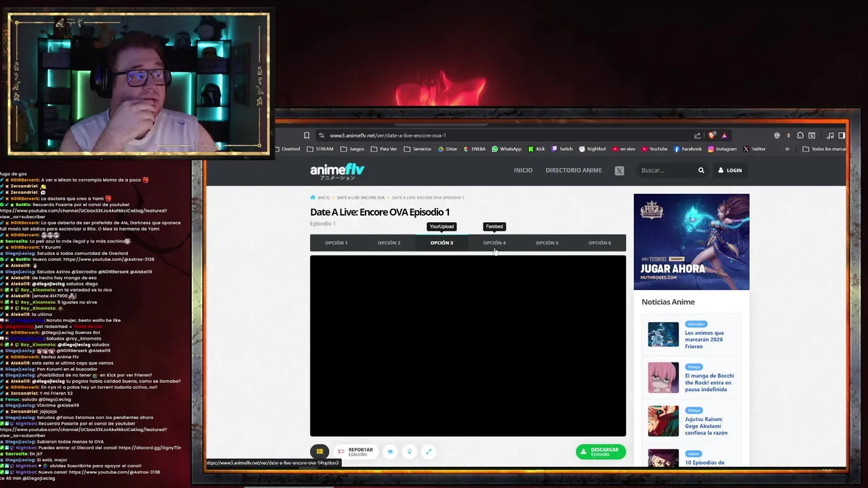Select the OPCIÓN 6 video server tab

tap(599, 243)
